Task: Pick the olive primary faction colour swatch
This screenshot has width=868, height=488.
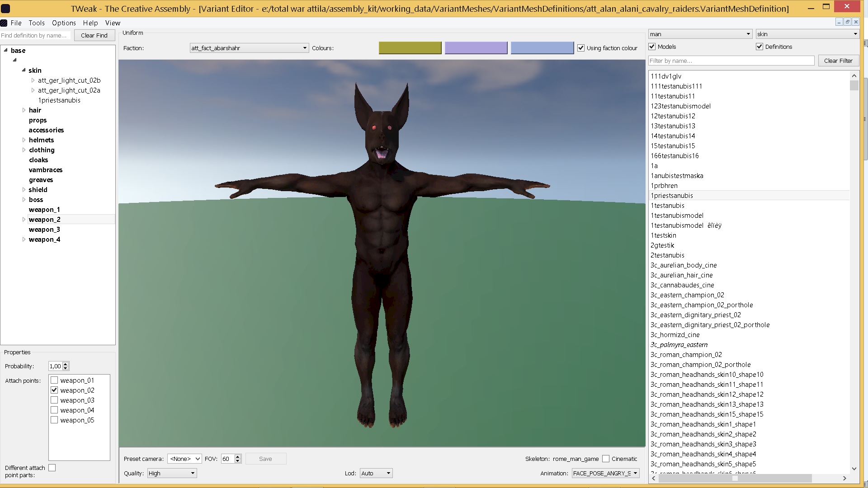Action: click(x=410, y=48)
